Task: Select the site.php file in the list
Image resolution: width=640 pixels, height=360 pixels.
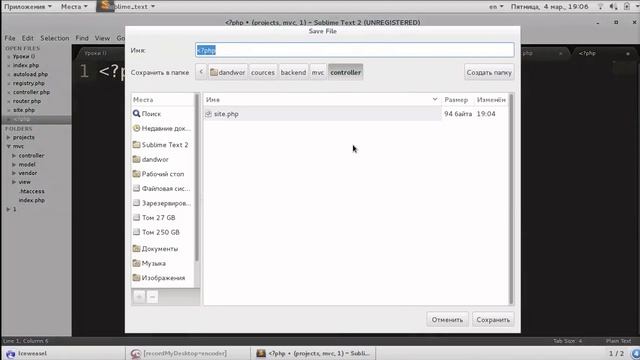Action: 322,114
